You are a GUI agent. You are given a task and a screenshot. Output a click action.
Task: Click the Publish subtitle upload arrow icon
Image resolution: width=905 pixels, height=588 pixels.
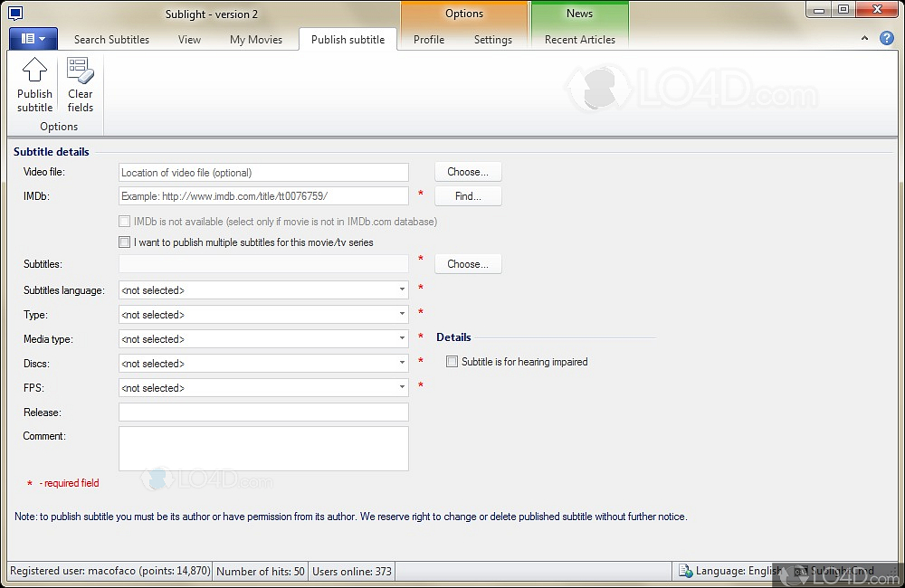point(34,71)
